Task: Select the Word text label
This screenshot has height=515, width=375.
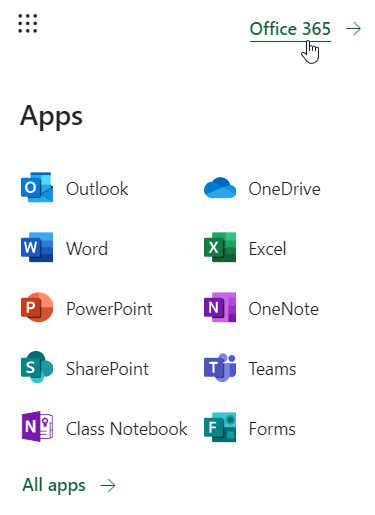Action: (87, 249)
